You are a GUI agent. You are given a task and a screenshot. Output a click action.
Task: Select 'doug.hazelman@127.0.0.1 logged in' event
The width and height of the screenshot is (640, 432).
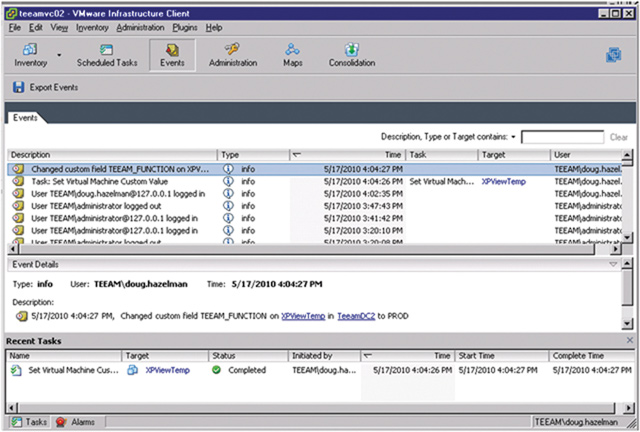pyautogui.click(x=314, y=194)
